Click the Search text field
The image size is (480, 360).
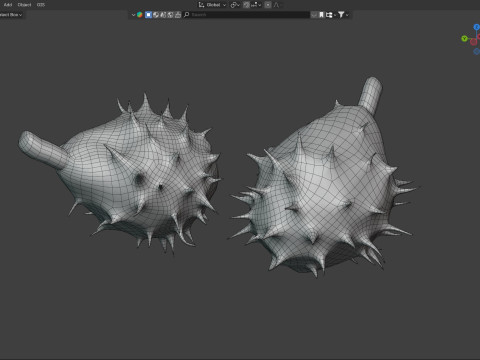(246, 15)
